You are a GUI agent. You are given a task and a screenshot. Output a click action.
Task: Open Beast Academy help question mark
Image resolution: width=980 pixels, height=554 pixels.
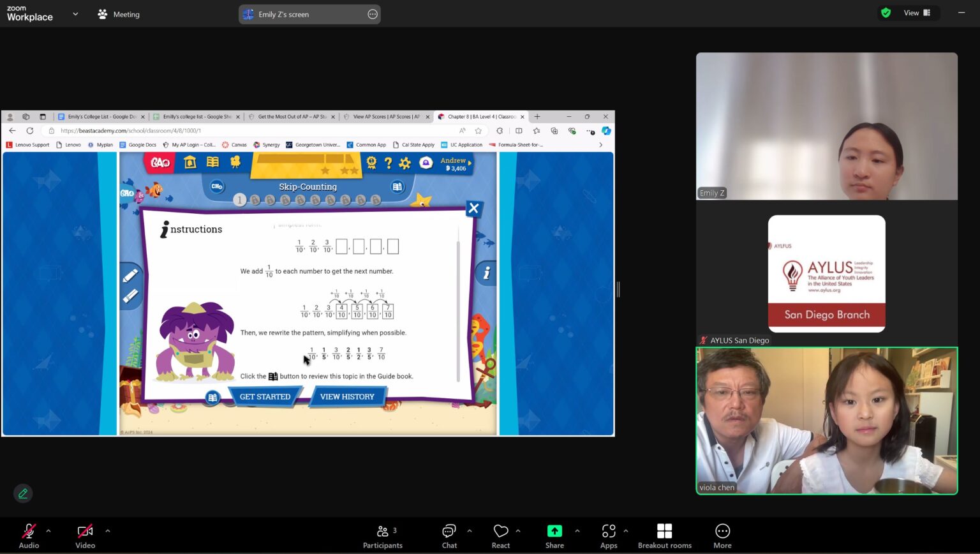(388, 163)
